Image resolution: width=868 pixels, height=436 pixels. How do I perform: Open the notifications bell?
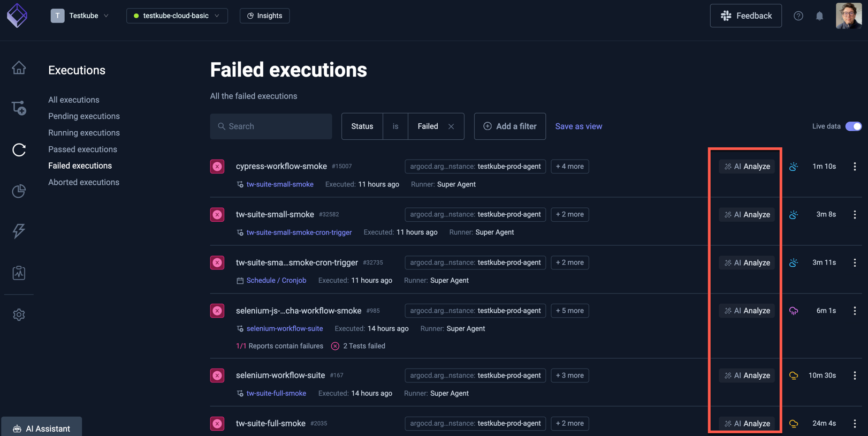(819, 16)
